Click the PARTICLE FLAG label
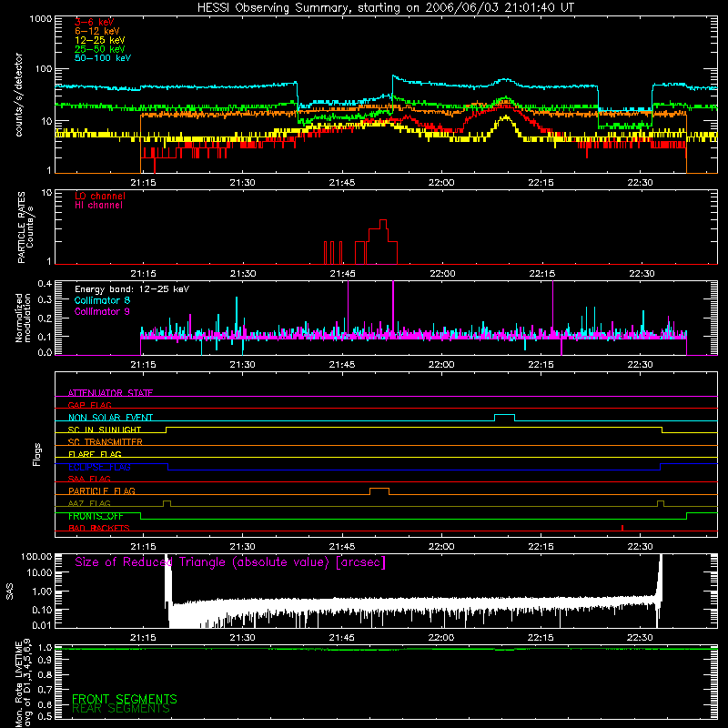This screenshot has width=728, height=728. 102,490
